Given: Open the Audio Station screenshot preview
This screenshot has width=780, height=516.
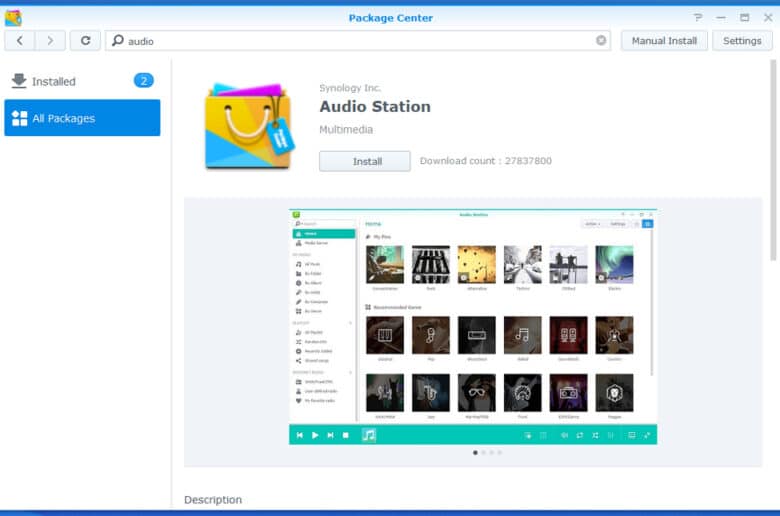Looking at the screenshot, I should click(x=473, y=327).
